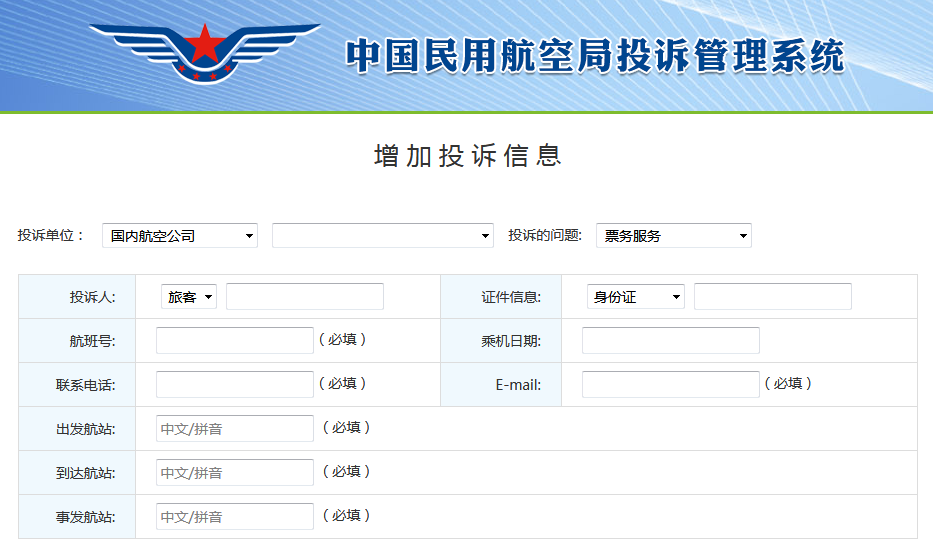Viewport: 933px width, 539px height.
Task: Click the (必填) note beside E-mail
Action: [788, 383]
